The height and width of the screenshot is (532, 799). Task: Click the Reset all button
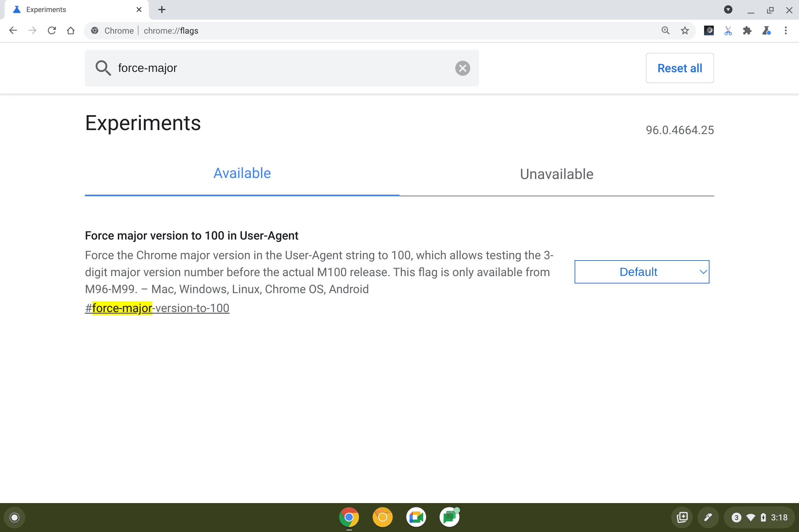[x=679, y=68]
